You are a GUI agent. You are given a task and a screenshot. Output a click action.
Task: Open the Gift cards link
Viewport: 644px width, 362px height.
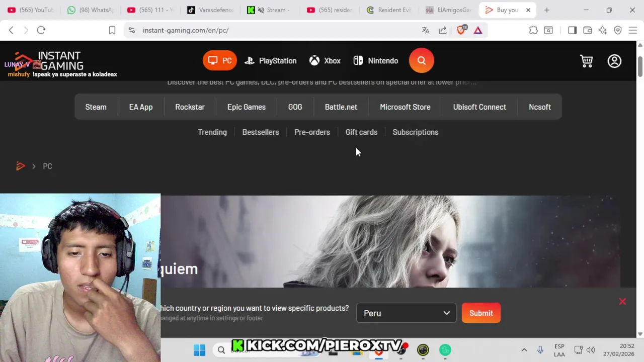click(361, 132)
